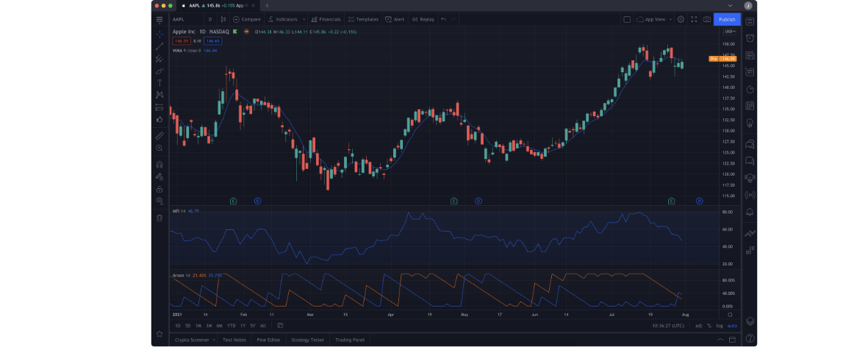
Task: Start bar Replay mode
Action: 423,19
